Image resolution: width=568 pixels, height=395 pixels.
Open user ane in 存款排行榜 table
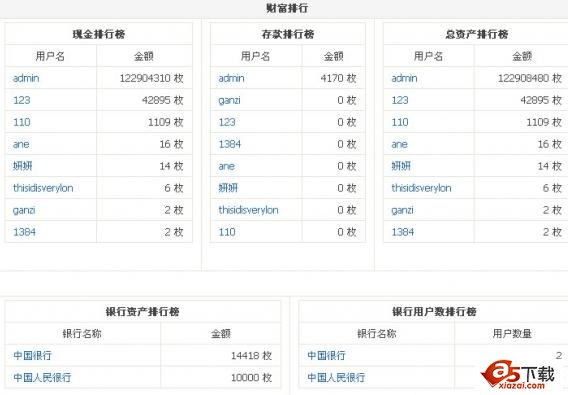point(226,166)
